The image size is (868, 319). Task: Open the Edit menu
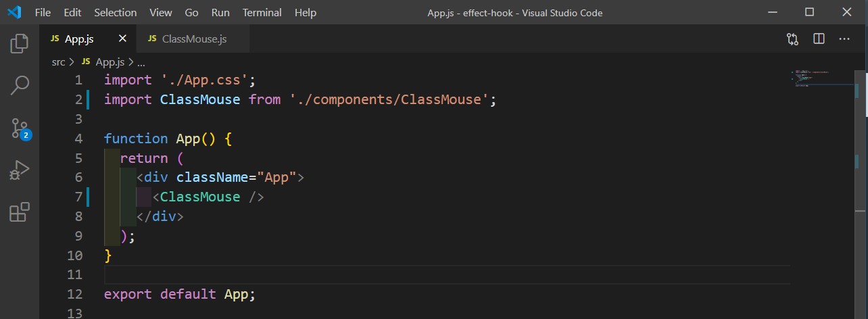pyautogui.click(x=72, y=13)
